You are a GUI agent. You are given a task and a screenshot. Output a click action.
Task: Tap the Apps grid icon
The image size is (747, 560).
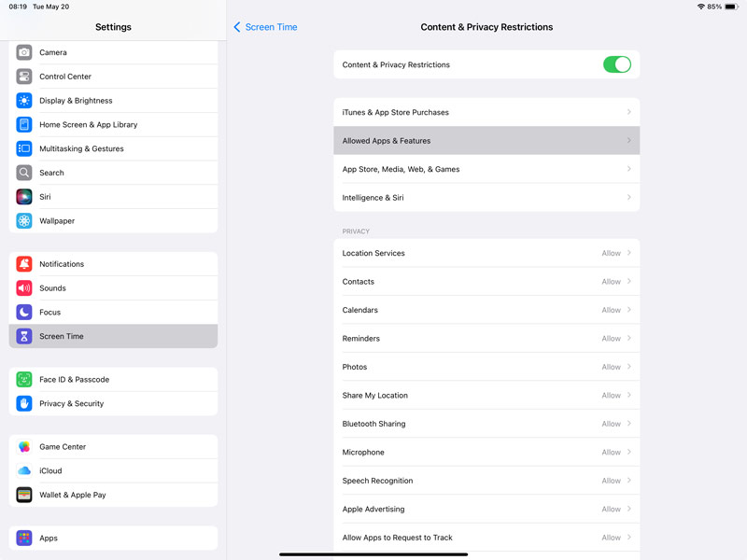(x=24, y=539)
